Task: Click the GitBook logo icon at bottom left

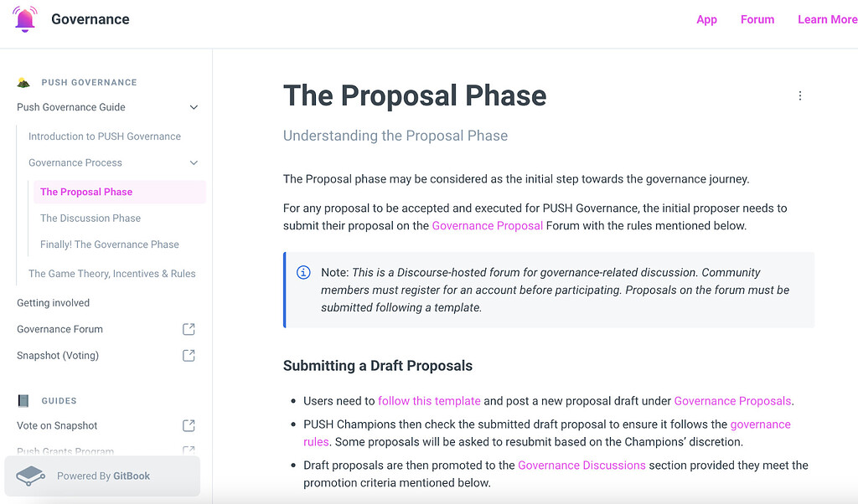Action: 31,476
